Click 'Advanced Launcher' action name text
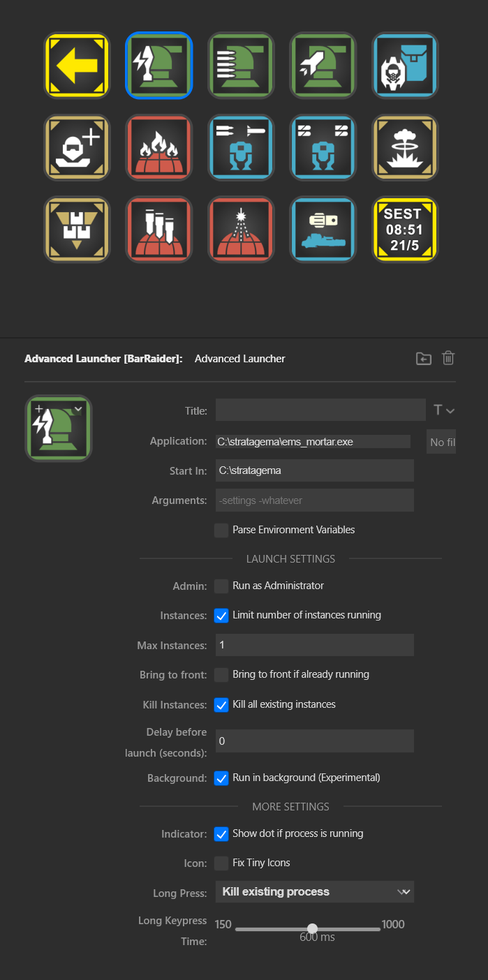This screenshot has width=488, height=980. point(240,359)
